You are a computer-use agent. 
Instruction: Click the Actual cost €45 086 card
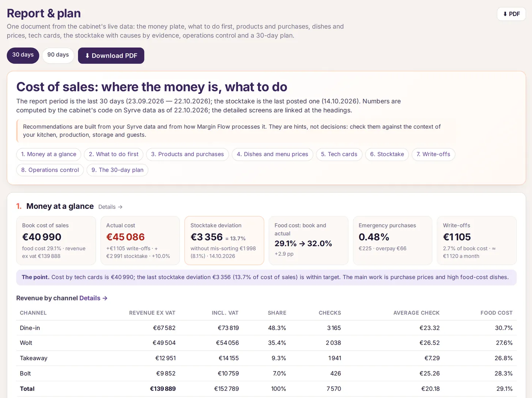[x=140, y=240]
